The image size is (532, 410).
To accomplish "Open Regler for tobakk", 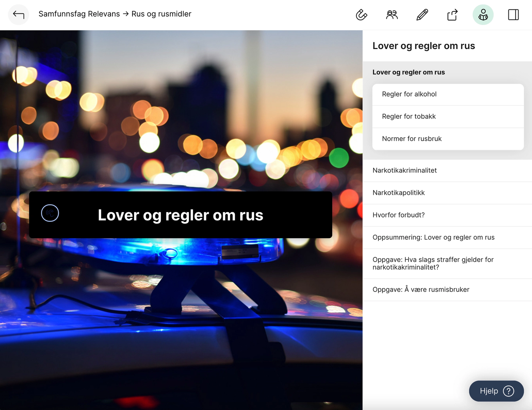I will coord(448,116).
